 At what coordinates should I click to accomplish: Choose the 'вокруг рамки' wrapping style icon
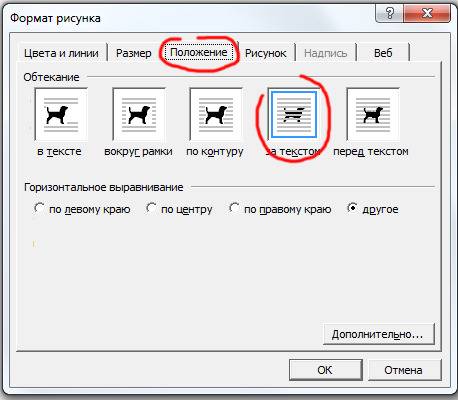tap(139, 114)
